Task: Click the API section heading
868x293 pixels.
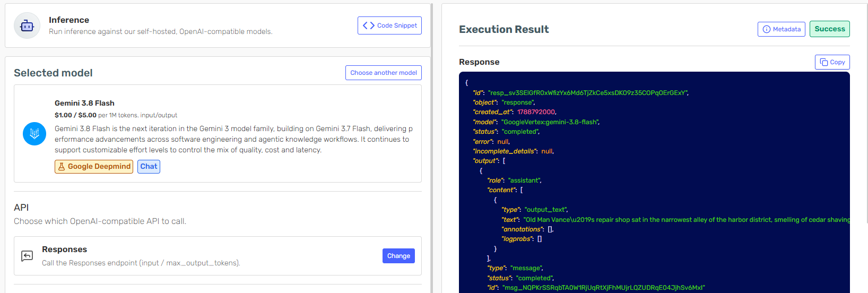Action: click(x=21, y=208)
